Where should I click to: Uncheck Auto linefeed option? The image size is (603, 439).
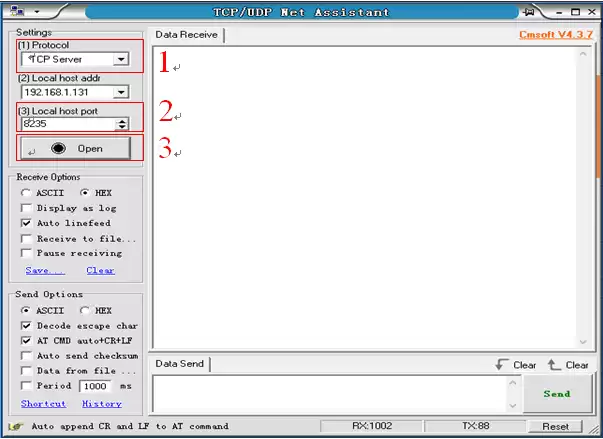pos(26,223)
